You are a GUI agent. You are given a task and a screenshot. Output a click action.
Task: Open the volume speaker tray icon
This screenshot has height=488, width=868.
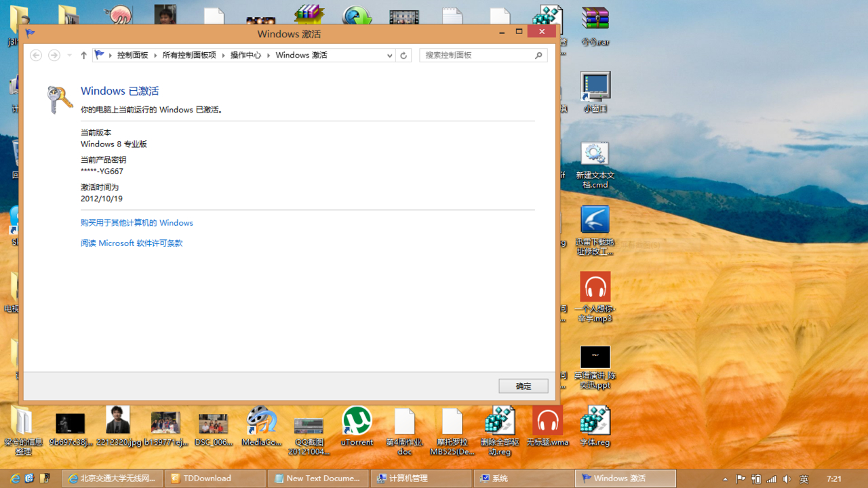pyautogui.click(x=787, y=479)
